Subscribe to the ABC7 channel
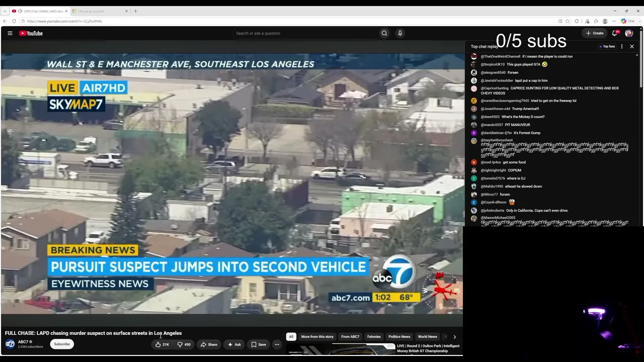Screen dimensions: 644x362 (x=62, y=344)
